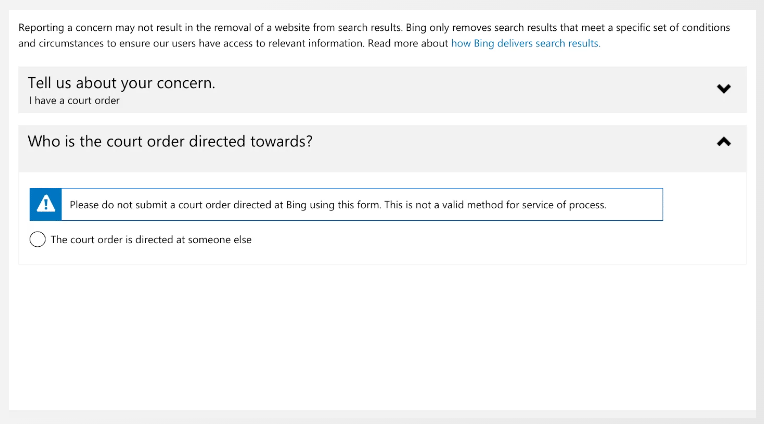Click the blue warning icon box
764x424 pixels.
46,204
